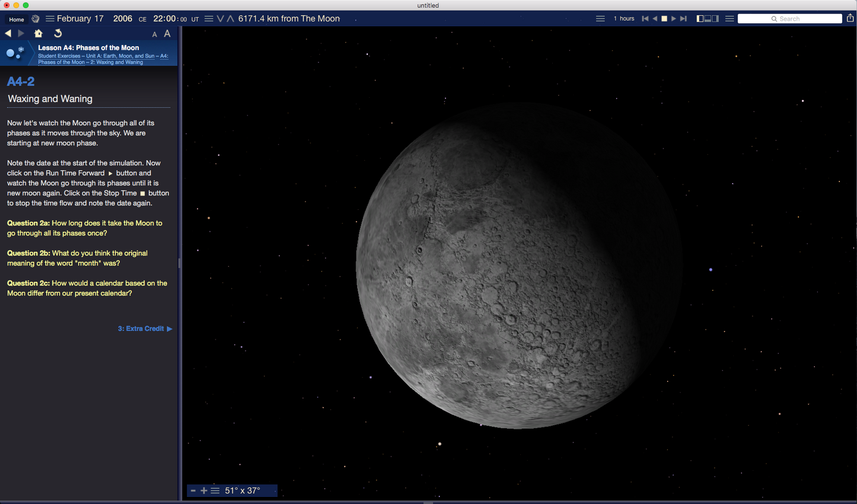Open the viewing location menu beside elevation arrows
Image resolution: width=857 pixels, height=504 pixels.
209,19
